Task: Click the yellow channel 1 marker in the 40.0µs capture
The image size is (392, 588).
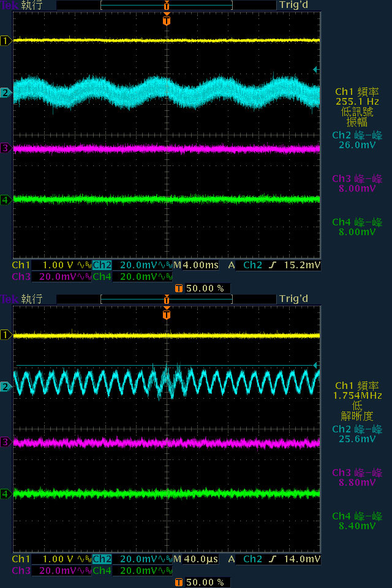Action: pos(6,334)
